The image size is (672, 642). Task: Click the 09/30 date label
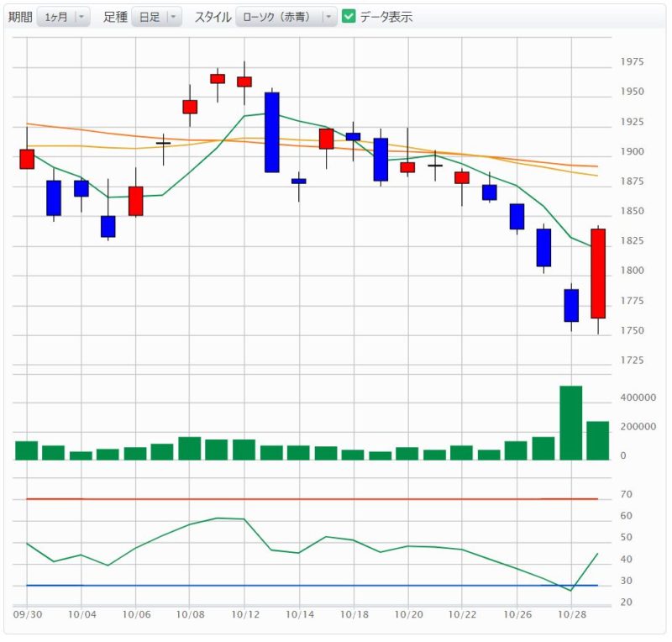pos(28,614)
